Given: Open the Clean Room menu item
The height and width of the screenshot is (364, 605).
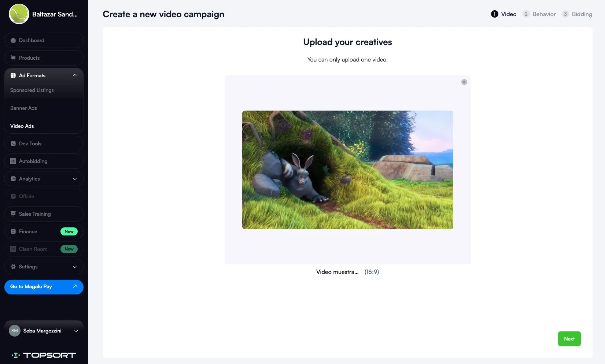Looking at the screenshot, I should 44,249.
